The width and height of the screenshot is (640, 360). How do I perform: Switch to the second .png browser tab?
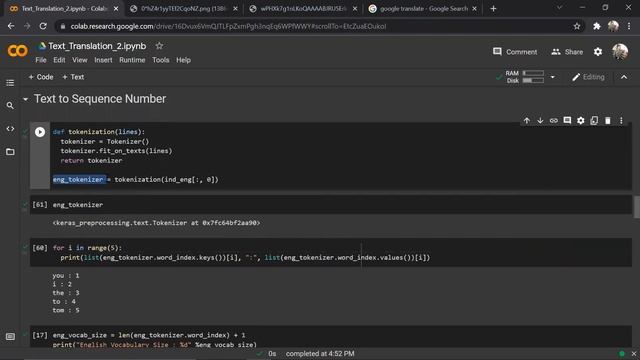click(183, 9)
